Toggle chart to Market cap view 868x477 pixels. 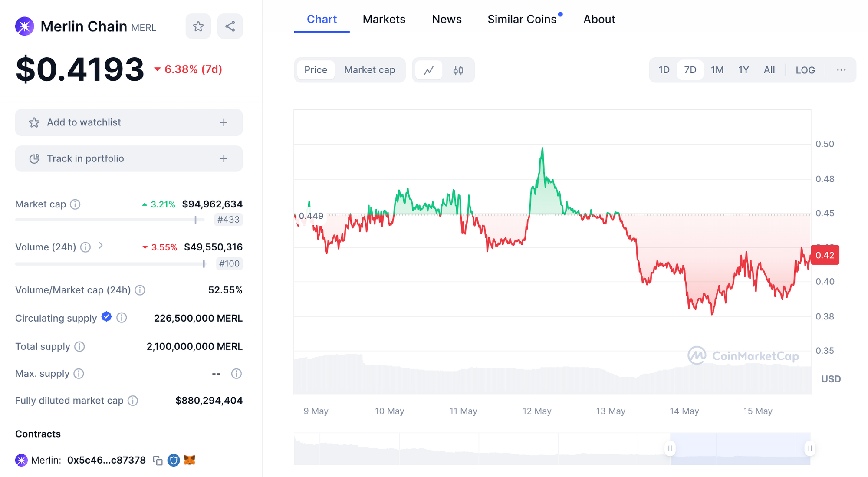tap(369, 70)
